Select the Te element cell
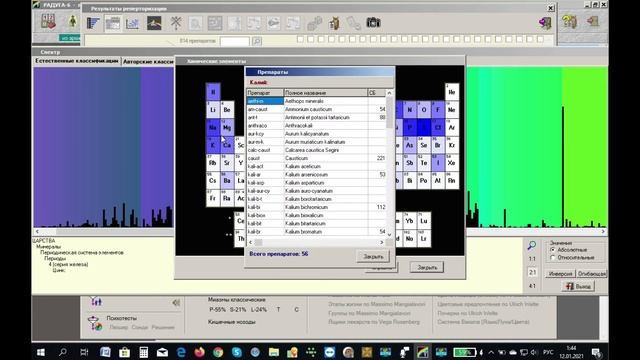This screenshot has width=640, height=360. click(x=424, y=163)
